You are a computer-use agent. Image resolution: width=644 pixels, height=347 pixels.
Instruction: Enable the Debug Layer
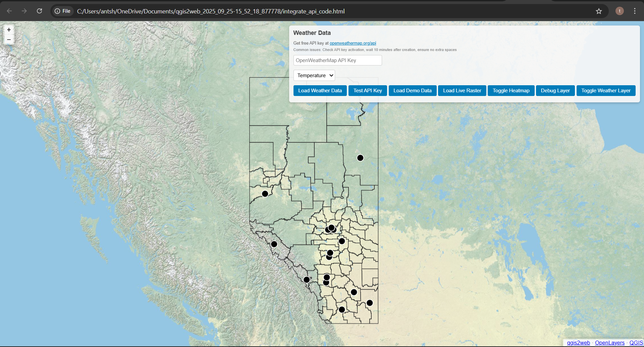pos(555,90)
